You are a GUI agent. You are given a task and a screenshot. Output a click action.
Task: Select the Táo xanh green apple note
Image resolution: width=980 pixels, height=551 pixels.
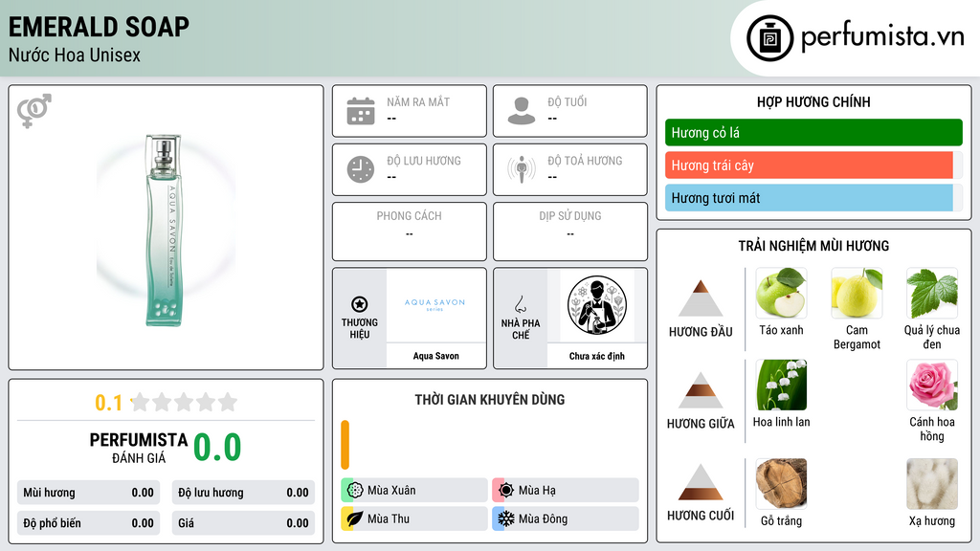(781, 293)
